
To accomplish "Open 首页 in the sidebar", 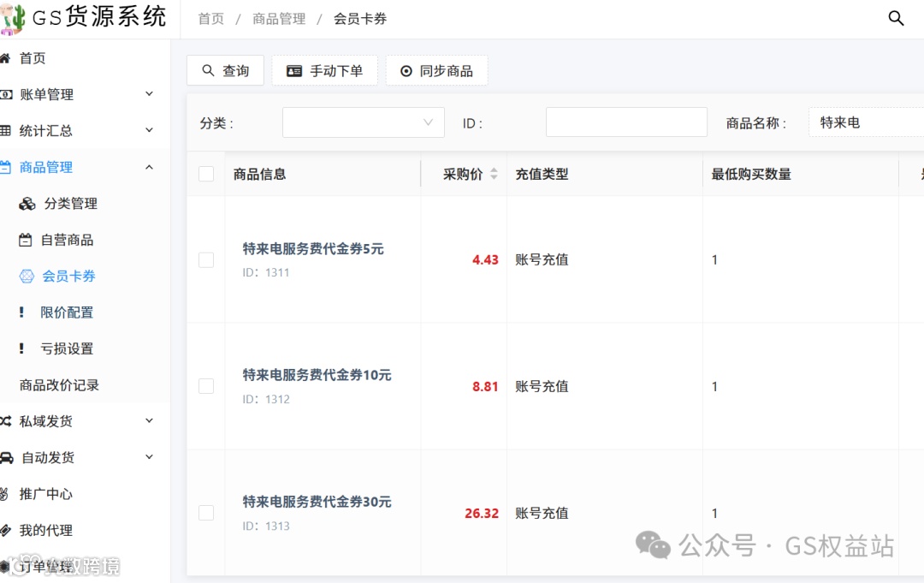I will tap(33, 57).
